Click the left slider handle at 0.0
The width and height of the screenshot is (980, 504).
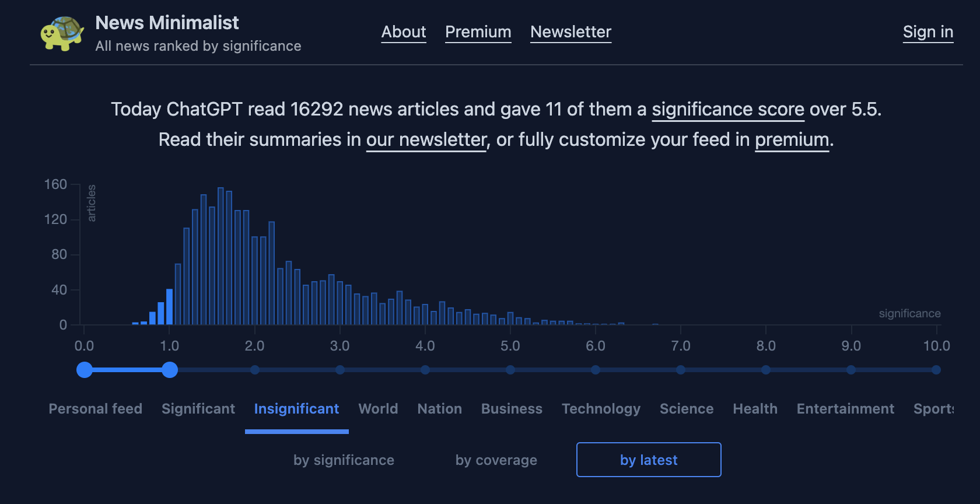(85, 370)
